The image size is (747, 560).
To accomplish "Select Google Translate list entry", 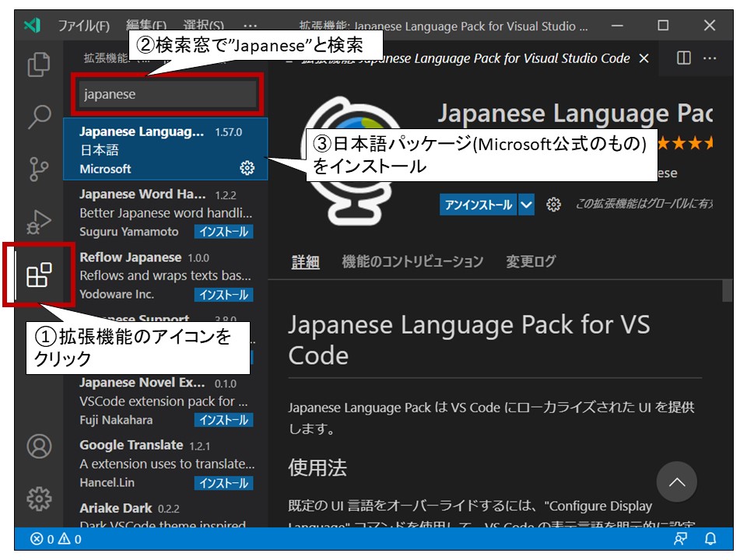I will (x=165, y=464).
